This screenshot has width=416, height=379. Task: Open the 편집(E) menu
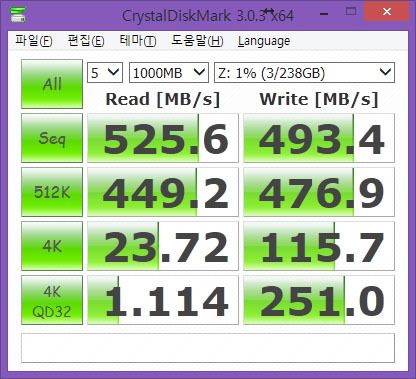click(x=86, y=41)
